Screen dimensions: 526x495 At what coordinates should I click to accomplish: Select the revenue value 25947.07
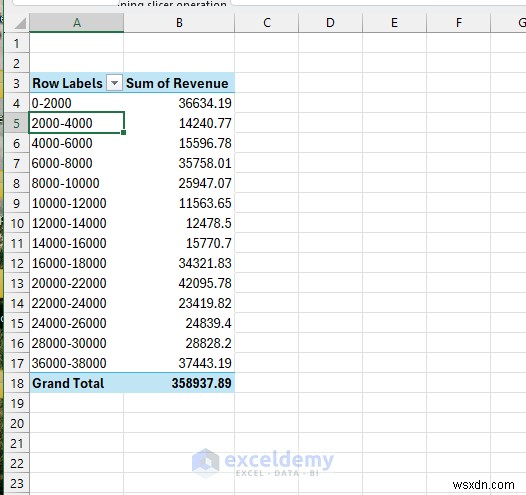(x=179, y=183)
